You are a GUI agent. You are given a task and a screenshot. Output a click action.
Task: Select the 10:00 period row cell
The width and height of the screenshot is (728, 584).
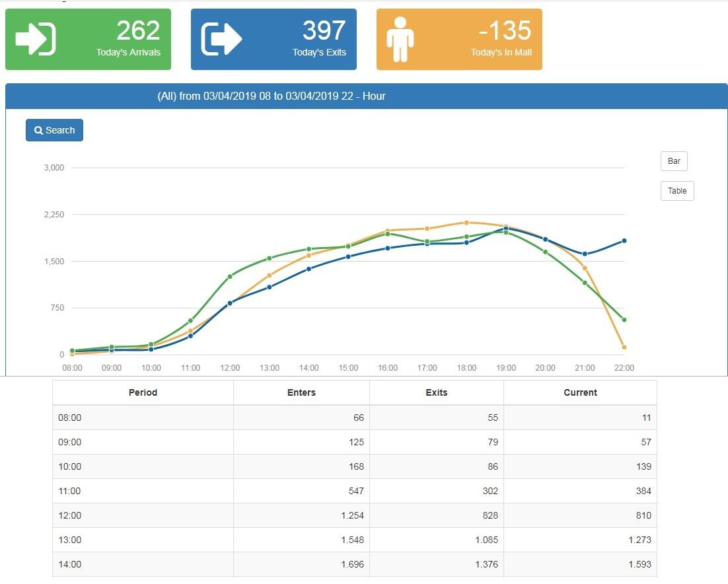[143, 466]
